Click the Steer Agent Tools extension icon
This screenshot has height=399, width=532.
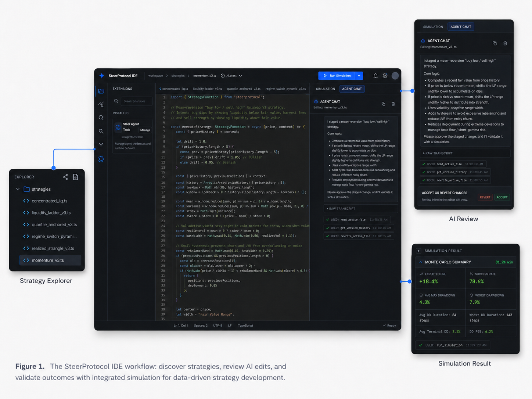[118, 127]
